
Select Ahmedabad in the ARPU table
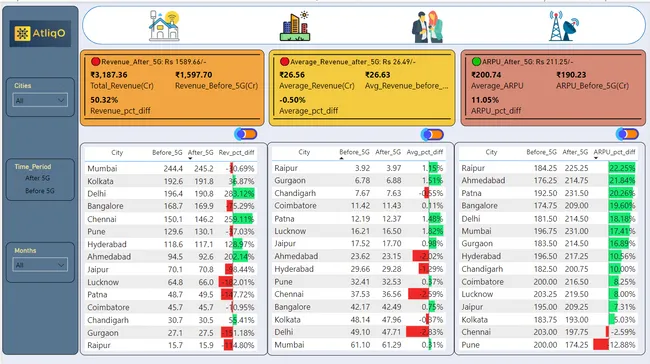pos(483,180)
